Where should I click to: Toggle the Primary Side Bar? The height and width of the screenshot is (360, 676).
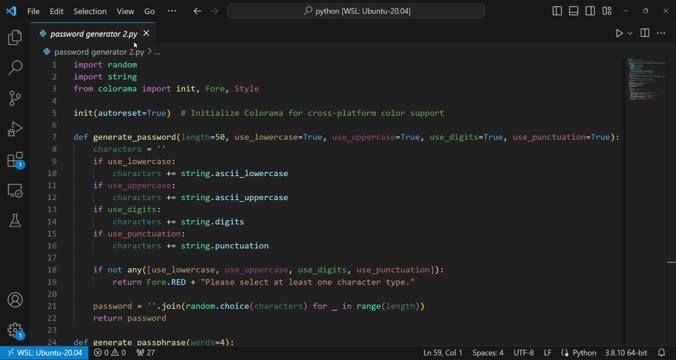[x=557, y=11]
